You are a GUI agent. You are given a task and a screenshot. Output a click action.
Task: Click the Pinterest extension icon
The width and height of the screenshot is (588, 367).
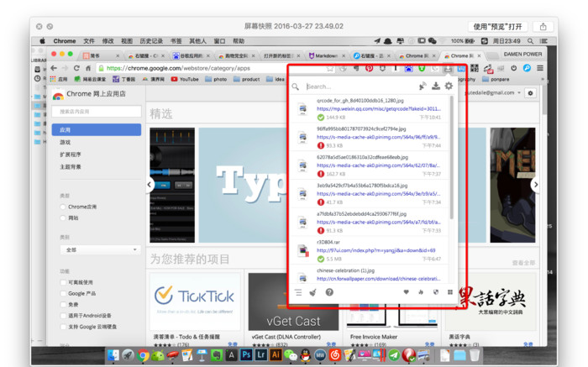tap(369, 68)
